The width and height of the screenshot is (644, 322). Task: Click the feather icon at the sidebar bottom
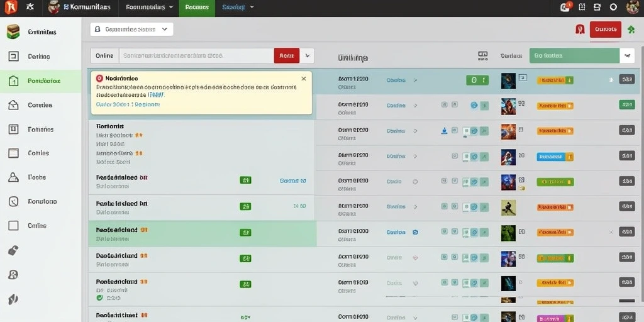pos(13,299)
